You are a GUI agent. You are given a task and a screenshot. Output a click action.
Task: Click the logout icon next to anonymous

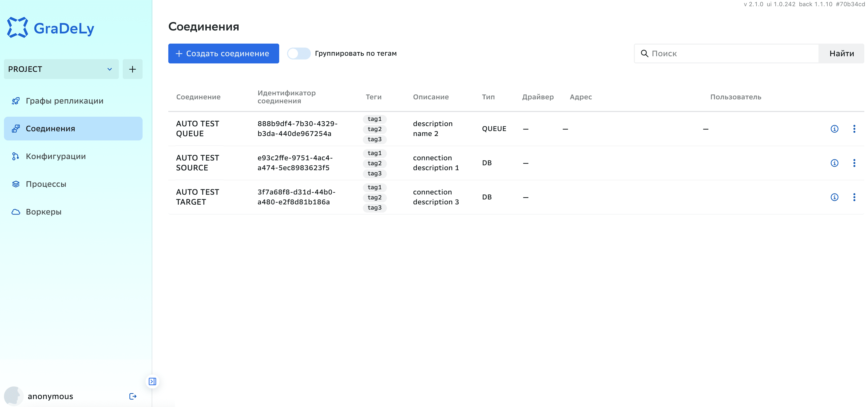point(133,396)
